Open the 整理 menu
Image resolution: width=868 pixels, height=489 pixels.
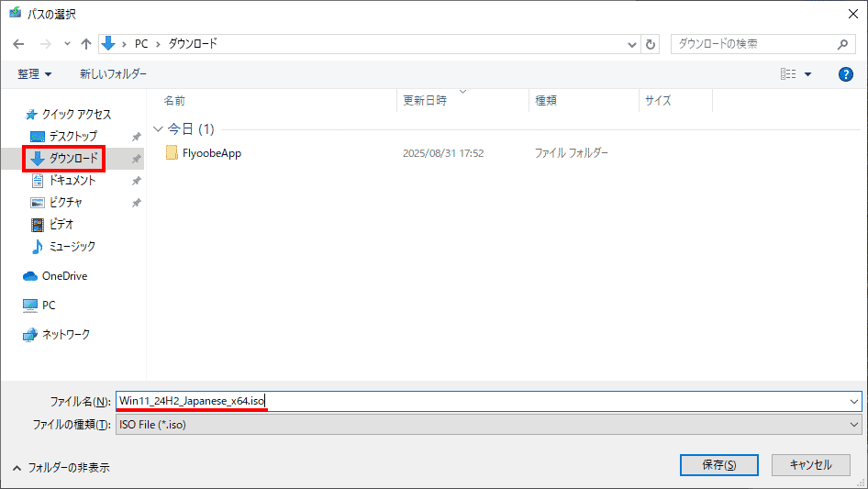pyautogui.click(x=34, y=74)
